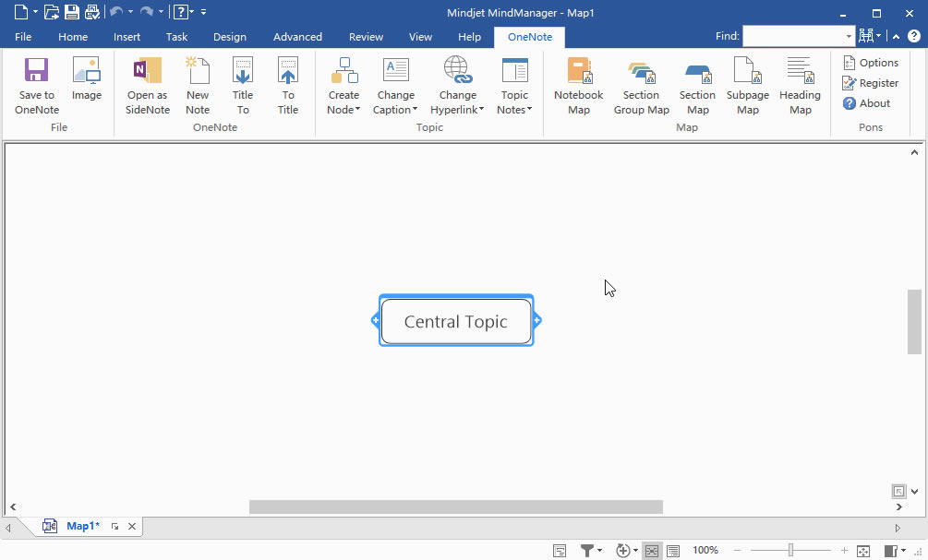Create a New Note in OneNote
This screenshot has width=928, height=560.
coord(197,85)
